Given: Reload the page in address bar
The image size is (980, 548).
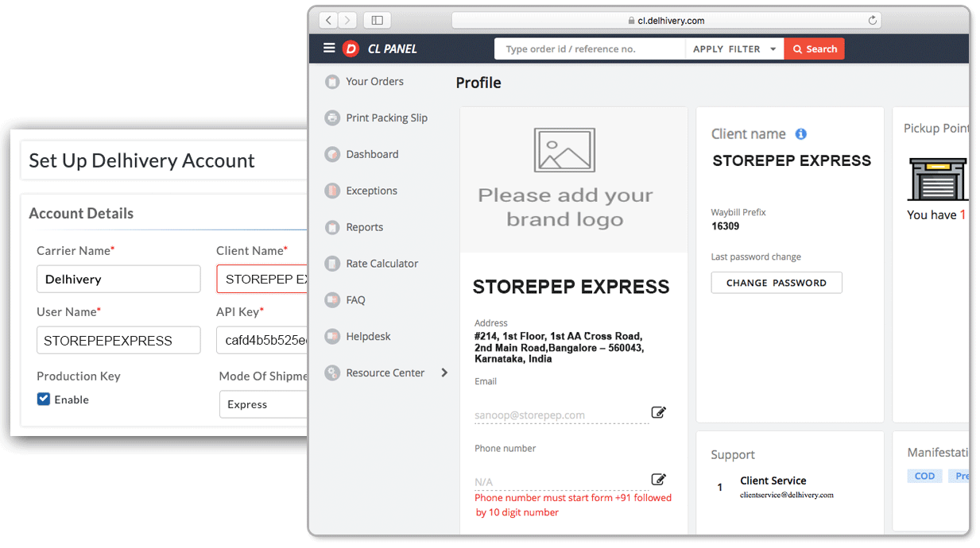Looking at the screenshot, I should coord(872,21).
